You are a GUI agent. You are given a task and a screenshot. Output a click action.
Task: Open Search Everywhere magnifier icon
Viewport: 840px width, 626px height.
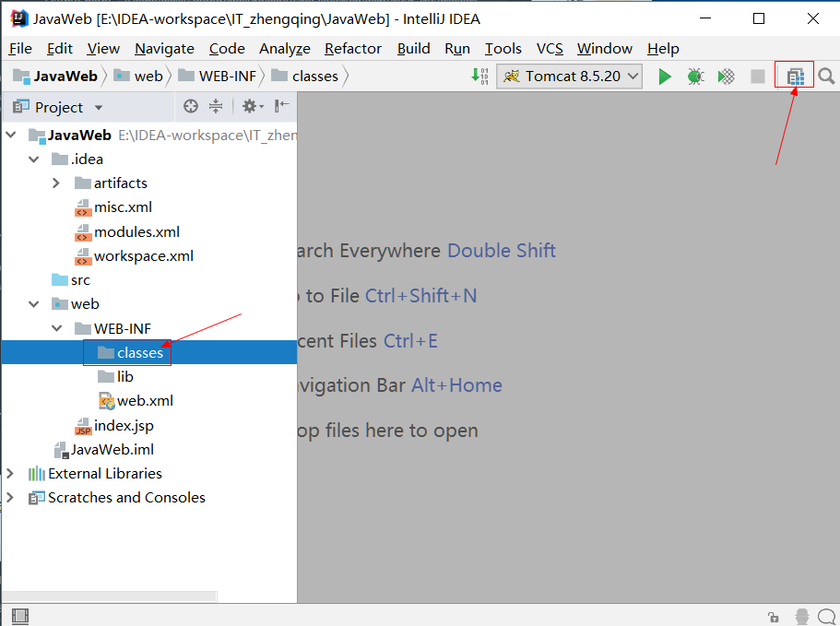coord(826,77)
